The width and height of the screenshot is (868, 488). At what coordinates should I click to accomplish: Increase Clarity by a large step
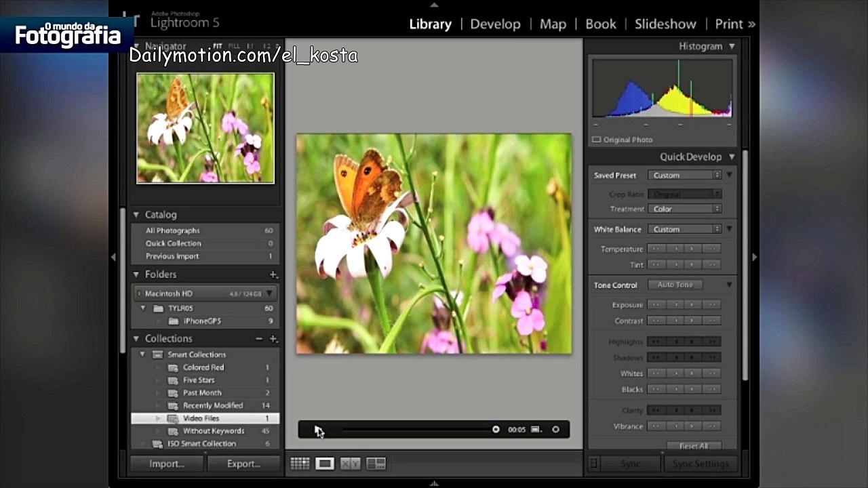coord(711,410)
